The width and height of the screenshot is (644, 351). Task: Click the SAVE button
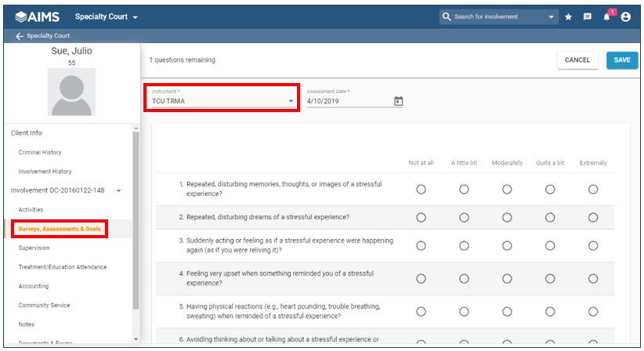click(621, 60)
